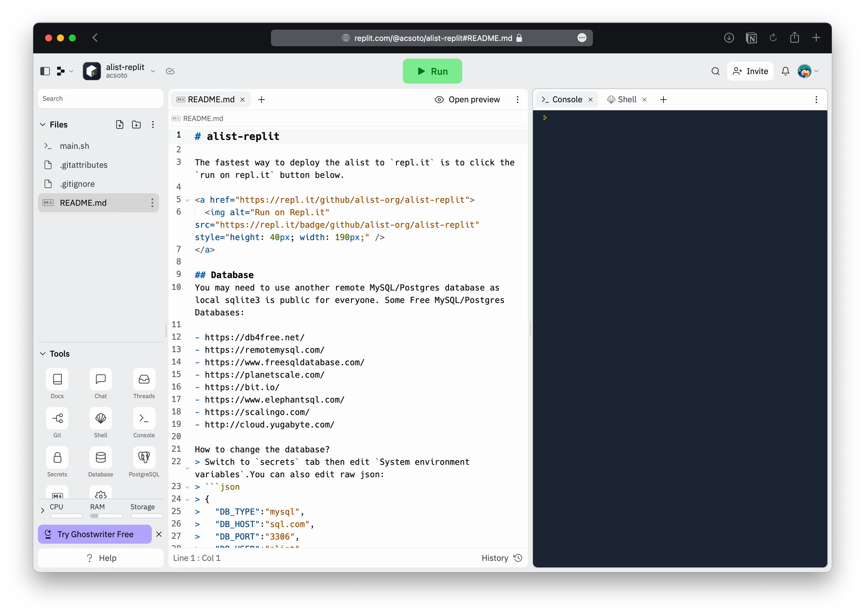Click Try Ghostwriter Free
The height and width of the screenshot is (616, 865).
(x=95, y=534)
